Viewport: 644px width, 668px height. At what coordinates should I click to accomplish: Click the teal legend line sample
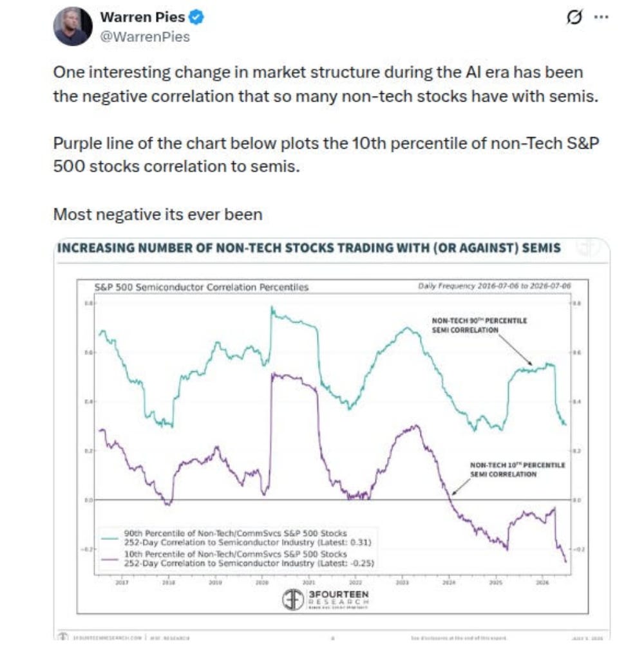pyautogui.click(x=110, y=539)
